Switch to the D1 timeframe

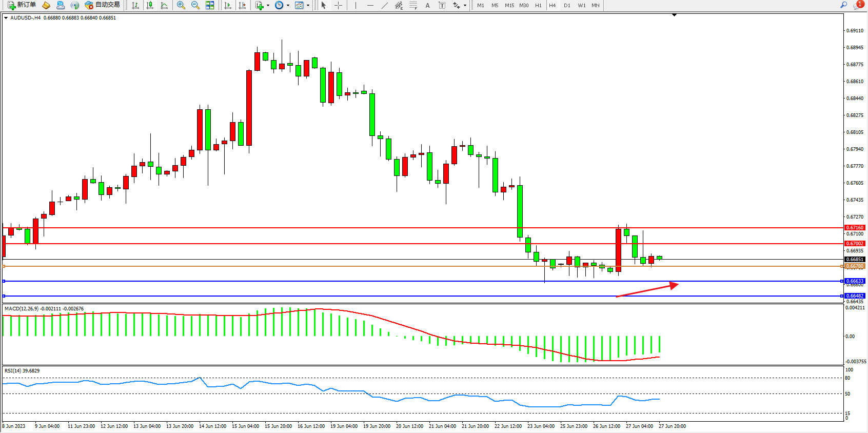(x=567, y=5)
